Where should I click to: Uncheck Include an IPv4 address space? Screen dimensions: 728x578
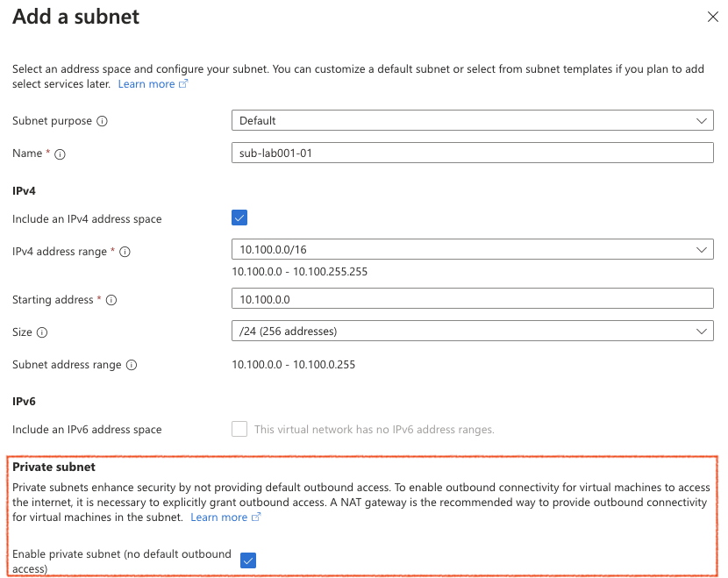(239, 218)
